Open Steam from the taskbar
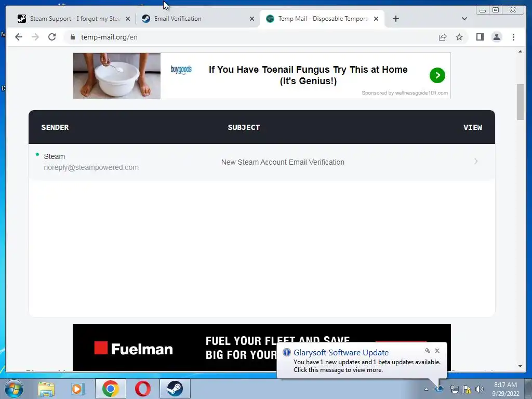The image size is (532, 399). (x=175, y=389)
